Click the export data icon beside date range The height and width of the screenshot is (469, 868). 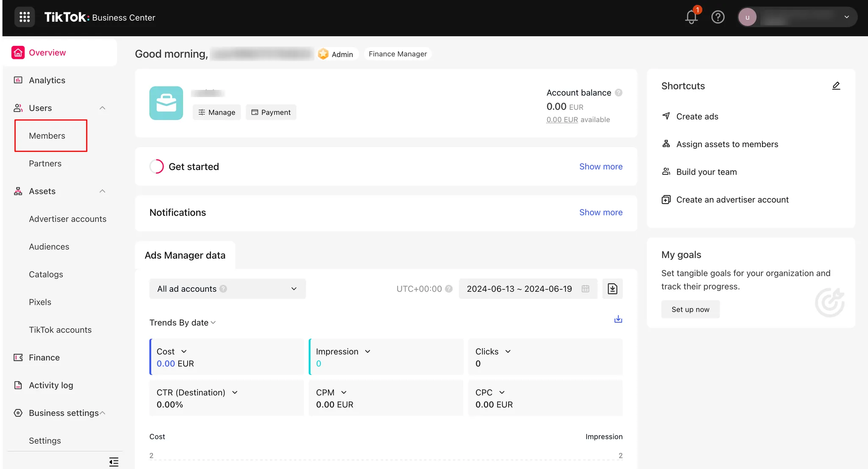click(x=612, y=289)
